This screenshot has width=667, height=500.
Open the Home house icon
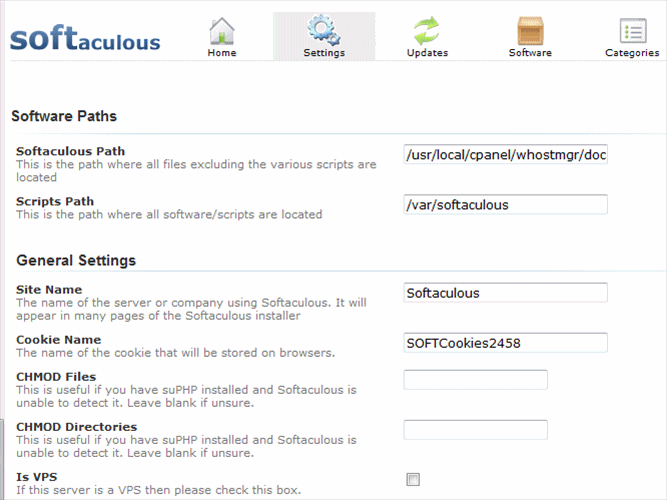222,29
